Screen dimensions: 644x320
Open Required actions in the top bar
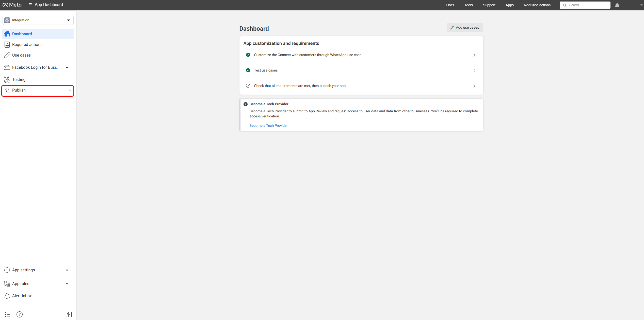[x=537, y=5]
